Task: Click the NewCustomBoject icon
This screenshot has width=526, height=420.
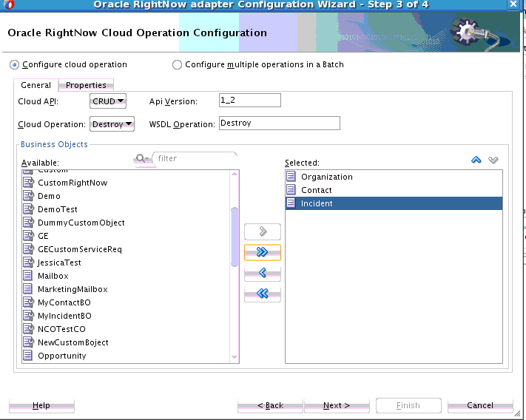Action: tap(29, 342)
